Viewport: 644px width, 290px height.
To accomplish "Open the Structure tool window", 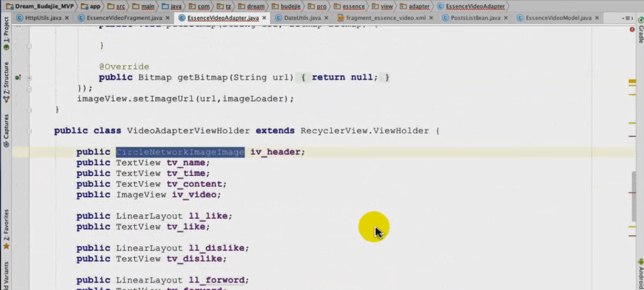I will tap(6, 82).
